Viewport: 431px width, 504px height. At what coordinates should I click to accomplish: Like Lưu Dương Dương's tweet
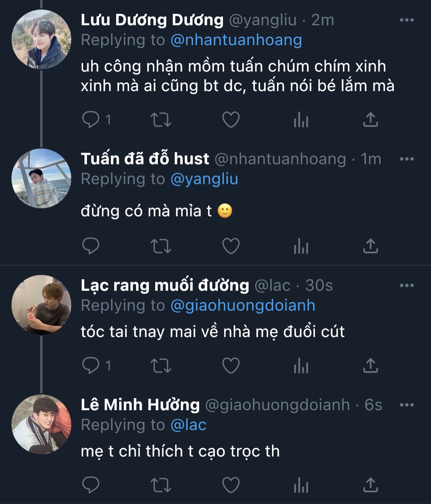click(x=231, y=120)
